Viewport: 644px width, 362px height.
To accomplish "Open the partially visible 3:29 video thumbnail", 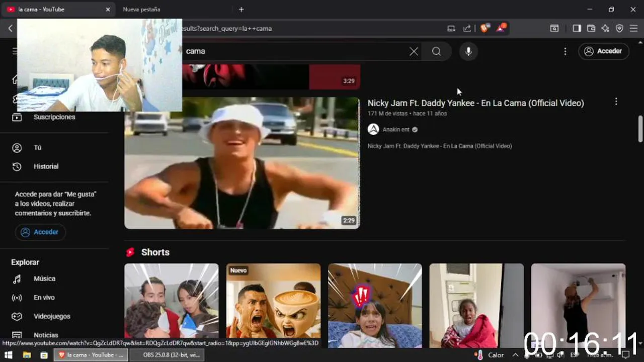I will (271, 77).
